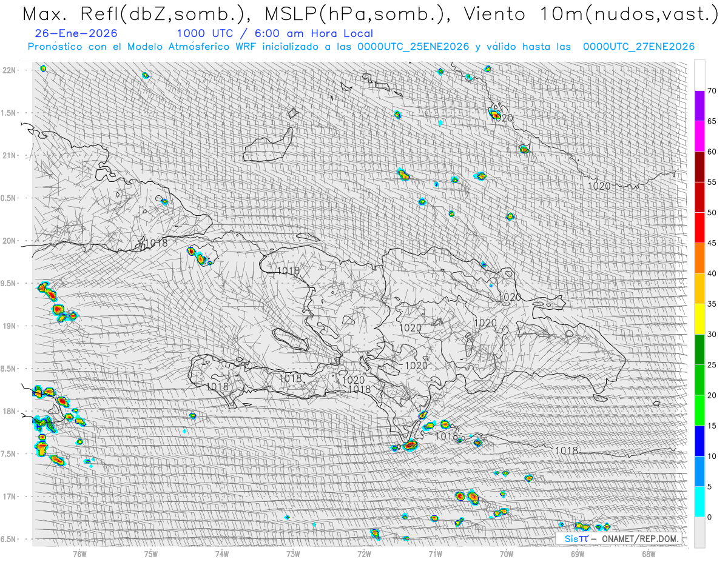Click the map title starting 'Max. Refl(dbZ,somb.)'
This screenshot has width=728, height=562.
point(369,15)
